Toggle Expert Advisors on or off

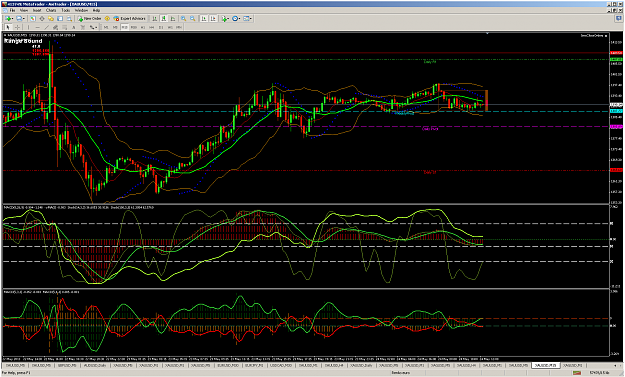(130, 19)
